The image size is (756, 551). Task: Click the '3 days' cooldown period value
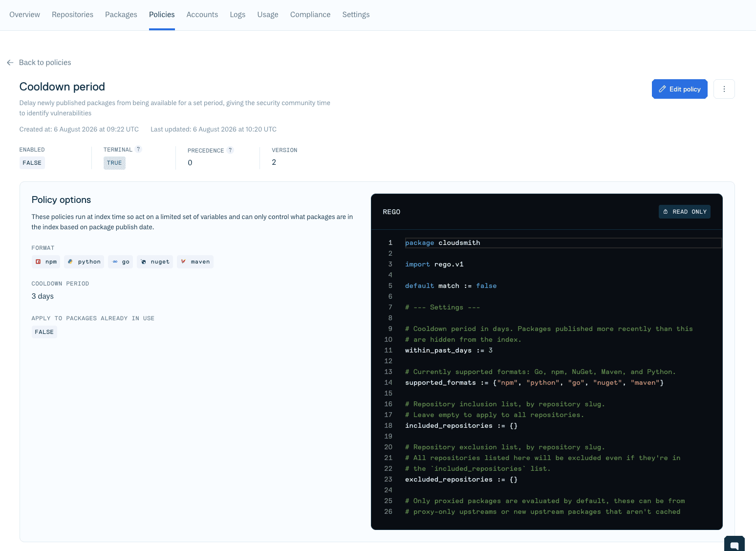(43, 296)
